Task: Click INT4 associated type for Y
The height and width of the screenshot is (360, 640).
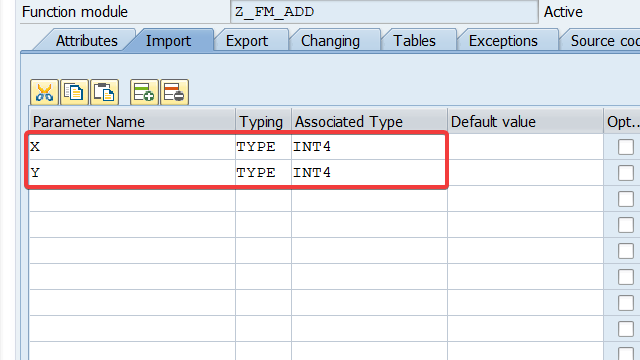Action: point(369,173)
